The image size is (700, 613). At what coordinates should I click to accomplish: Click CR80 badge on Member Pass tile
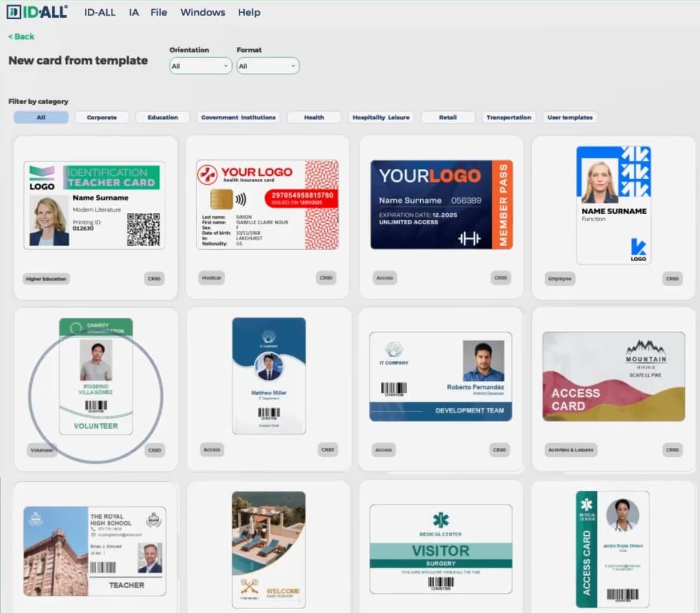(501, 278)
